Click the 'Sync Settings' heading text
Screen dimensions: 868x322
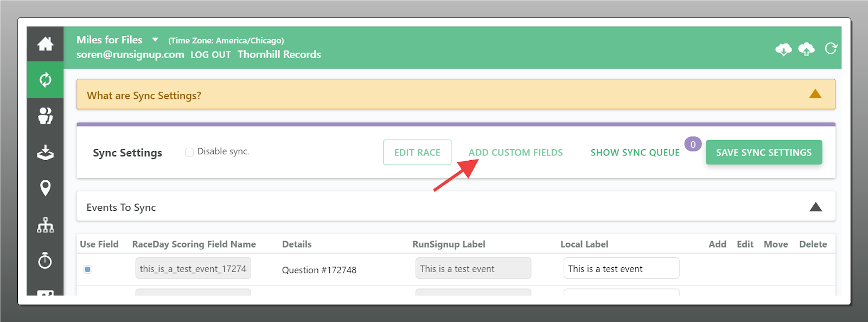click(x=127, y=153)
